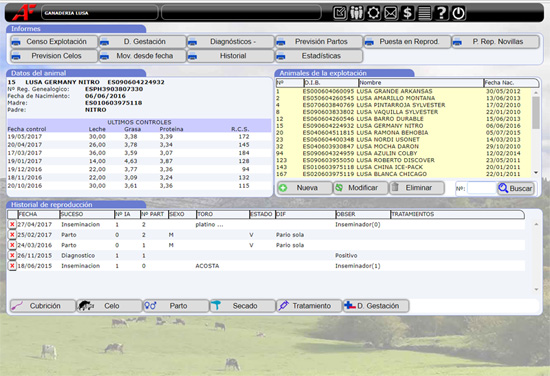Click mother ID ES010603975118
Screen dimensions: 550x376
coord(114,103)
